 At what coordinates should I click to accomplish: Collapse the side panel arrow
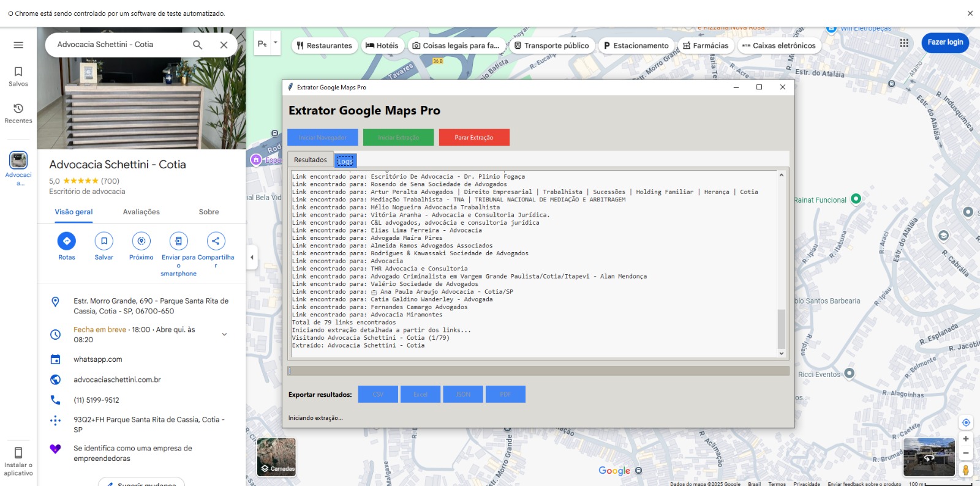point(252,257)
